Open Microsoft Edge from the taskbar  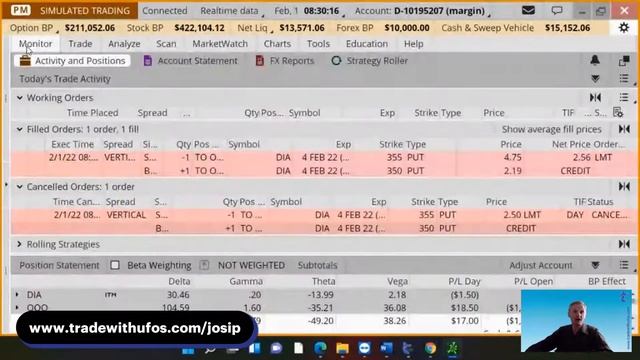(x=320, y=348)
